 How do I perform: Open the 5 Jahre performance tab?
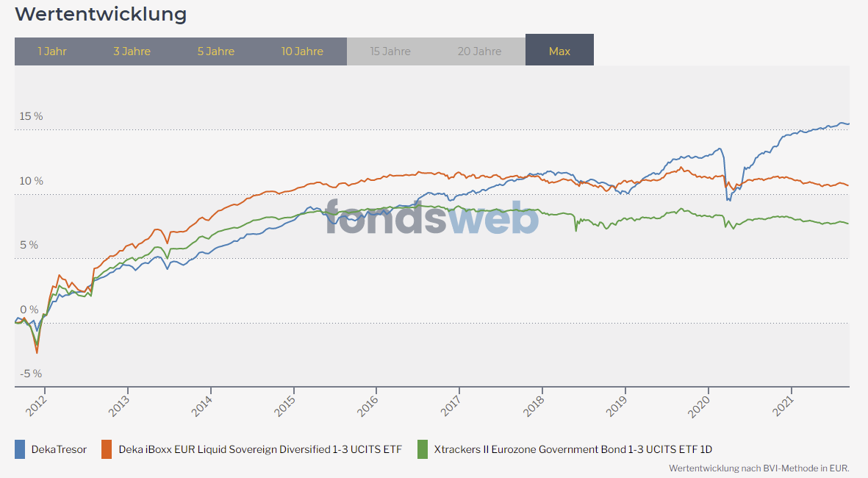[216, 51]
